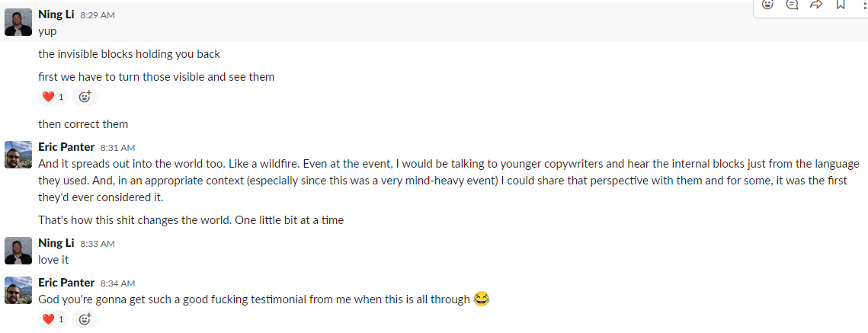Click Eric Panter's avatar at 8:34 AM
Image resolution: width=868 pixels, height=333 pixels.
pyautogui.click(x=18, y=290)
